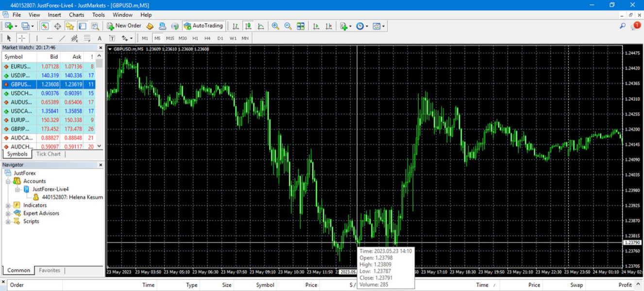Open the templates dropdown arrow
This screenshot has width=644, height=291.
(x=383, y=26)
